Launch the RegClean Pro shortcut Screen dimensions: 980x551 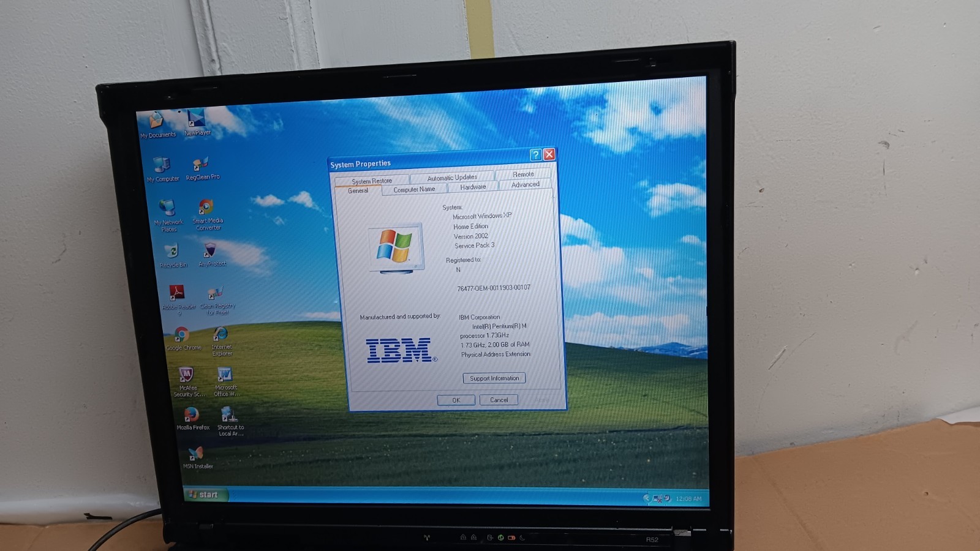pyautogui.click(x=202, y=168)
